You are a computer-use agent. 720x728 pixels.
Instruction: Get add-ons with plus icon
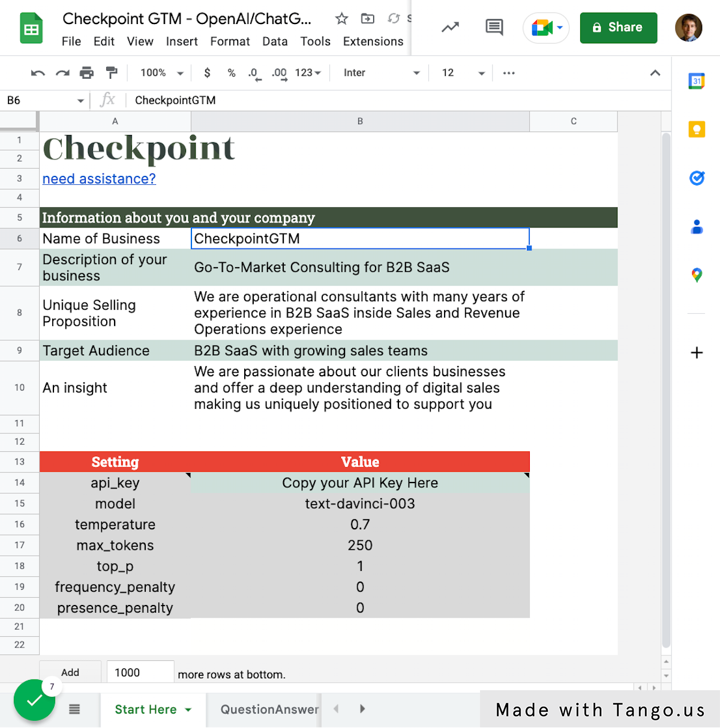click(x=697, y=352)
